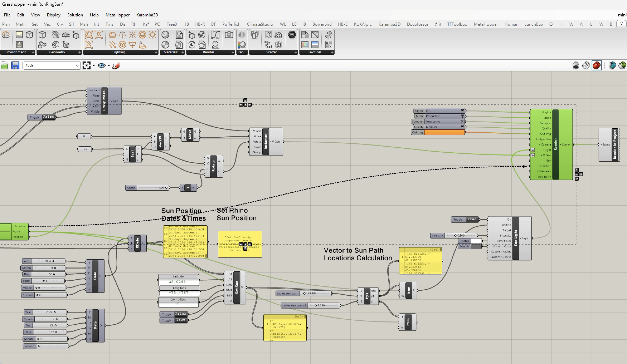Viewport: 627px width, 364px height.
Task: Click the Instancer component's vertical name bar
Action: click(x=266, y=141)
